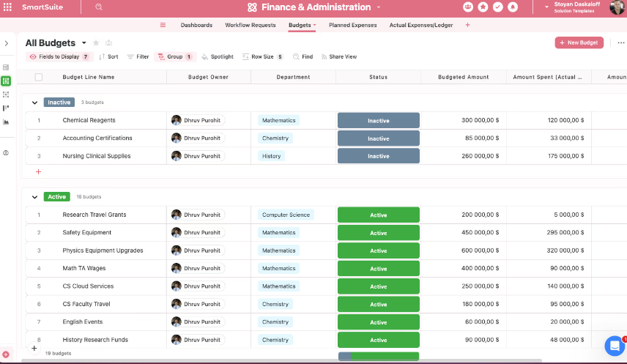This screenshot has height=364, width=627.
Task: Select the card view icon in sidebar
Action: 6,94
